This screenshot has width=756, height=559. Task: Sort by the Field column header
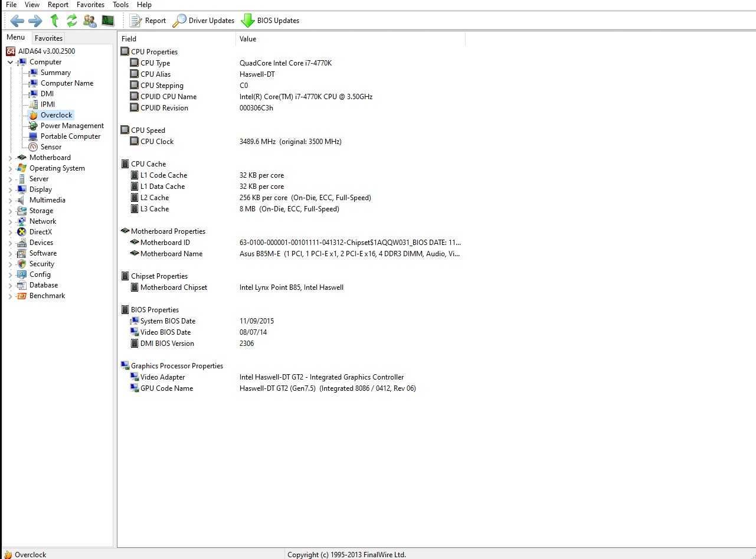click(x=176, y=39)
